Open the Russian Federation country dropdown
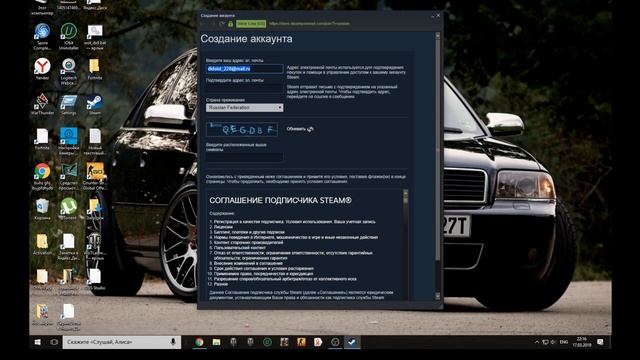Viewport: 640px width, 360px height. click(244, 108)
